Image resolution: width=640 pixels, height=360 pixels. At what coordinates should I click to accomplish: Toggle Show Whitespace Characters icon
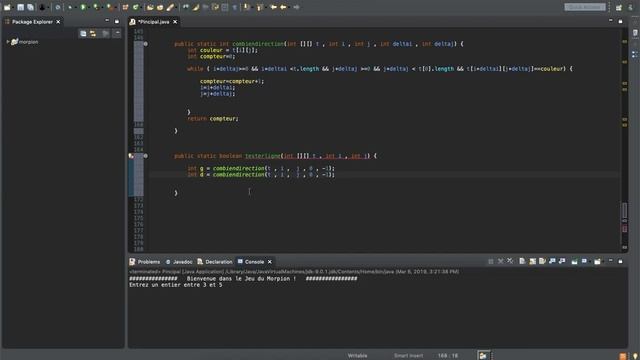(235, 7)
